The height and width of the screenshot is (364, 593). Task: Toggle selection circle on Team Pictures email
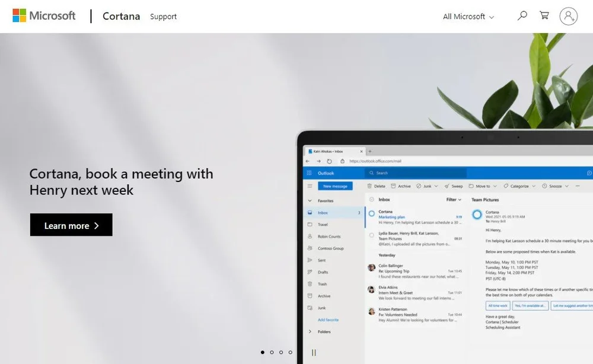(x=371, y=235)
